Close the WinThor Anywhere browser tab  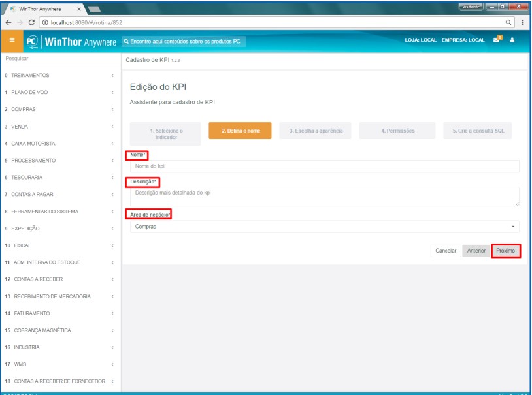coord(78,9)
